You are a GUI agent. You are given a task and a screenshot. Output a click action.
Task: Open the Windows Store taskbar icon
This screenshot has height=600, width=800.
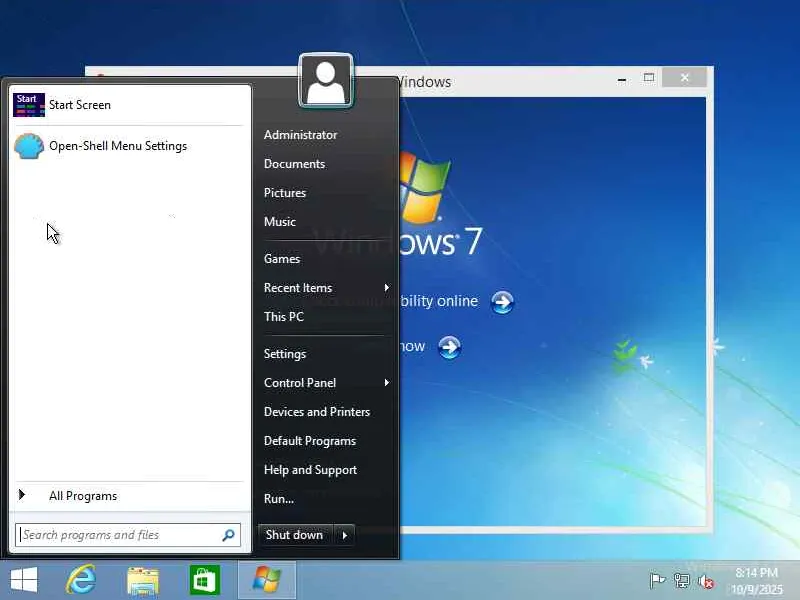coord(205,580)
